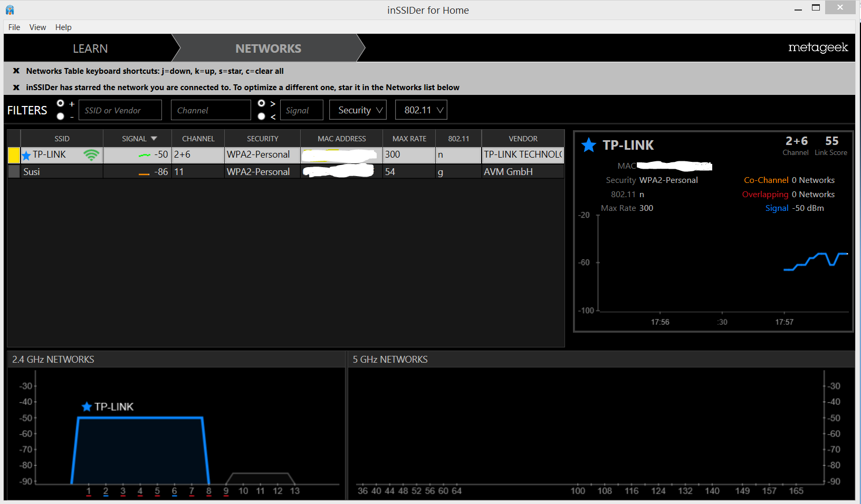Dismiss the keyboard shortcuts notice with its X
Screen dimensions: 861x504
[x=16, y=71]
